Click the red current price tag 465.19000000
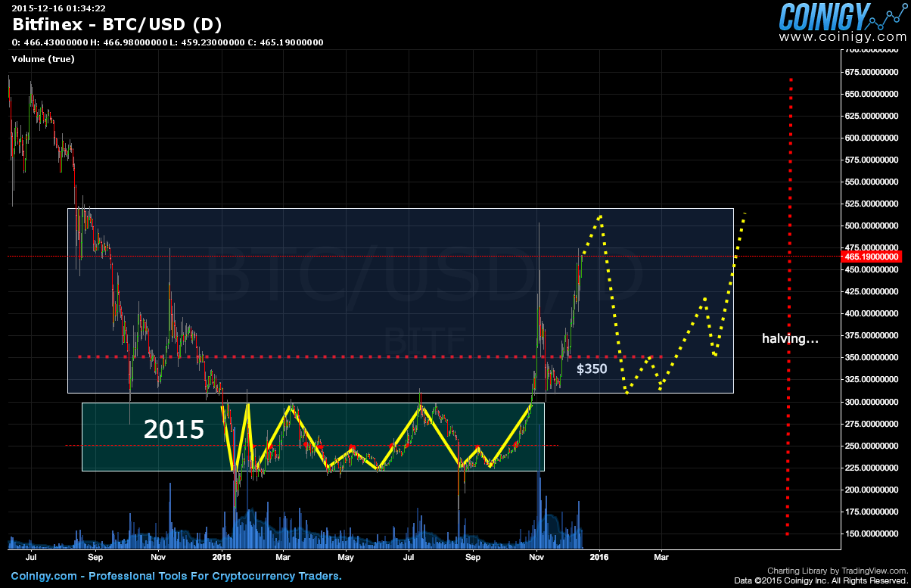Viewport: 911px width, 588px height. (x=872, y=257)
